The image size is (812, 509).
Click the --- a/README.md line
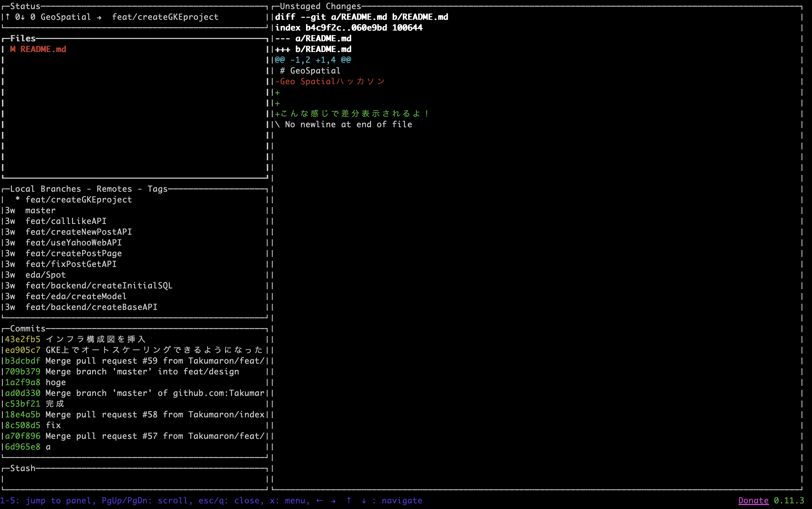point(313,38)
